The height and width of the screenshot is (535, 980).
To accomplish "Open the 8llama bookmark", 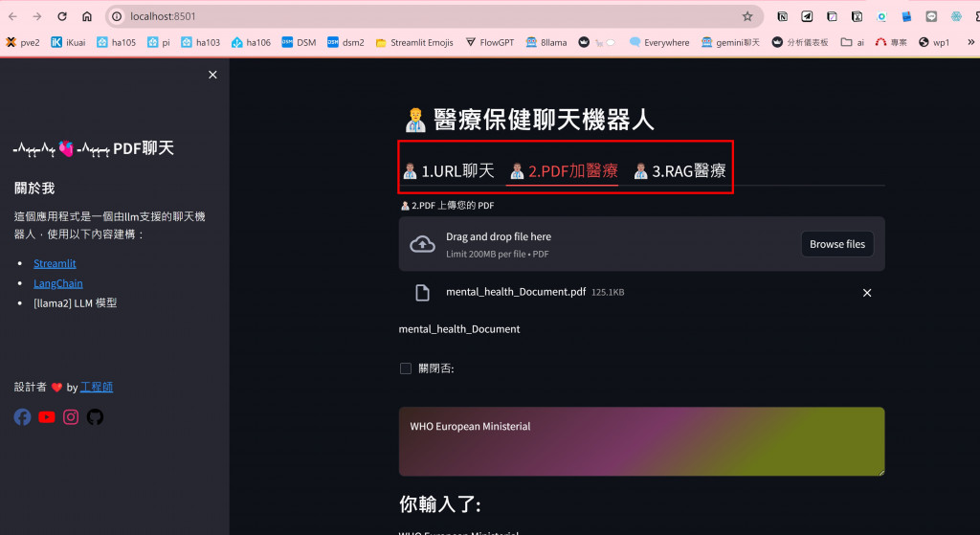I will [x=546, y=42].
